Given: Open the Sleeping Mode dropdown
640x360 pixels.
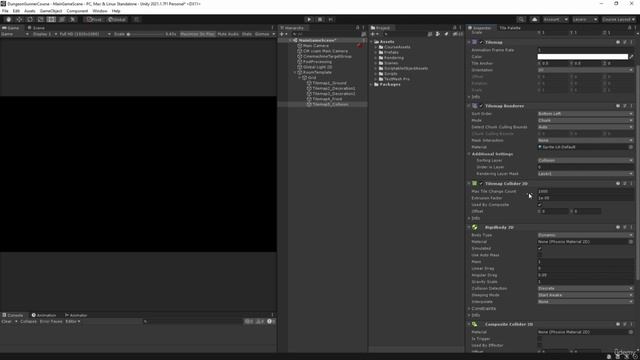Looking at the screenshot, I should coord(585,295).
